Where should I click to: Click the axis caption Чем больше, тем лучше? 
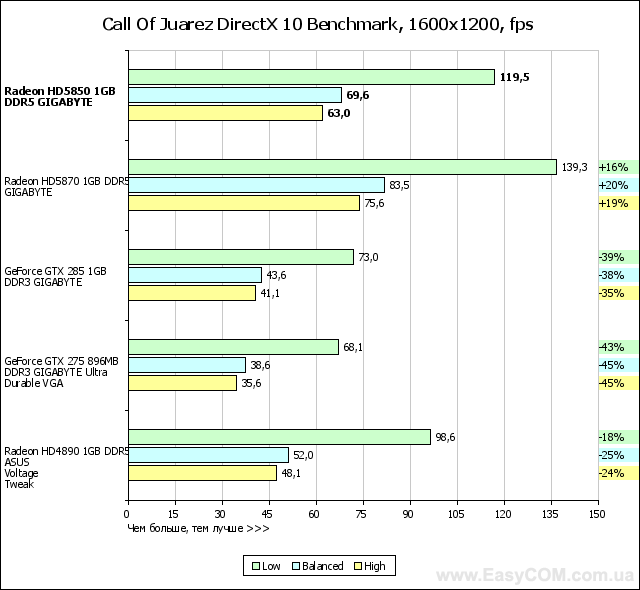(x=198, y=529)
